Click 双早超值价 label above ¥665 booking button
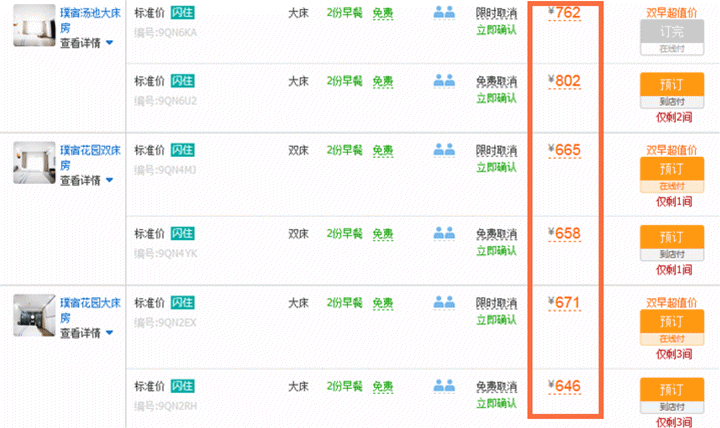Viewport: 720px width, 428px height. [x=672, y=150]
